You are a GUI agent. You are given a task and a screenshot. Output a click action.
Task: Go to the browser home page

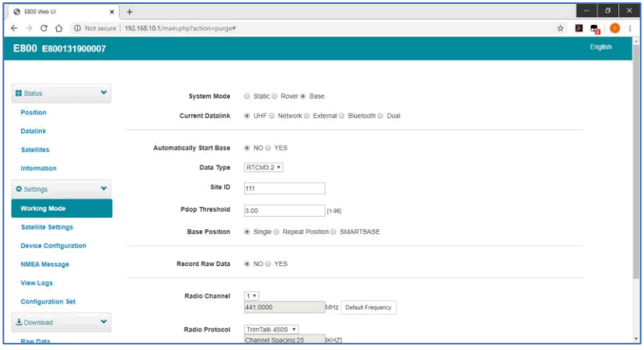pos(59,28)
